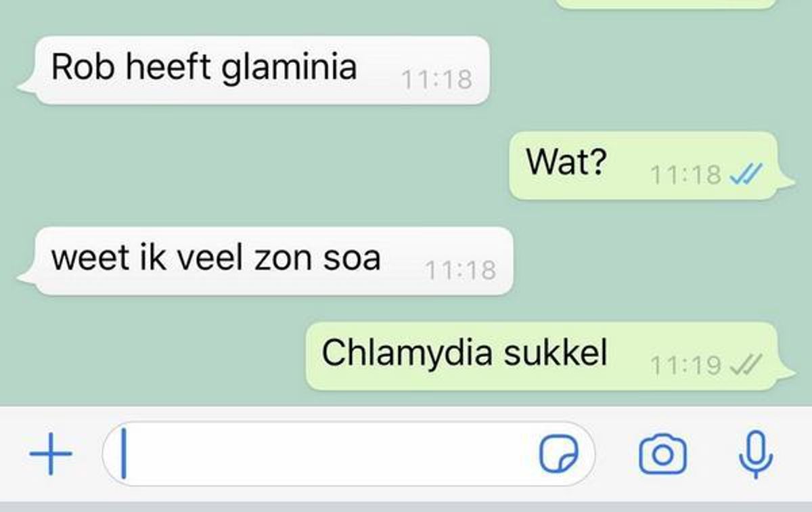Tap the grey delivered ticks on "Chlamydia sukkel"
This screenshot has width=812, height=512.
point(746,365)
